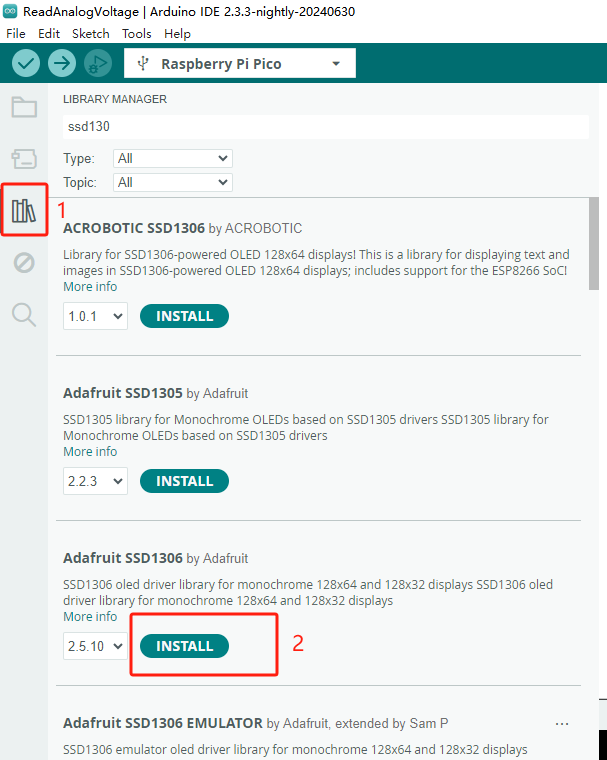Open the Sketch menu

(x=91, y=33)
